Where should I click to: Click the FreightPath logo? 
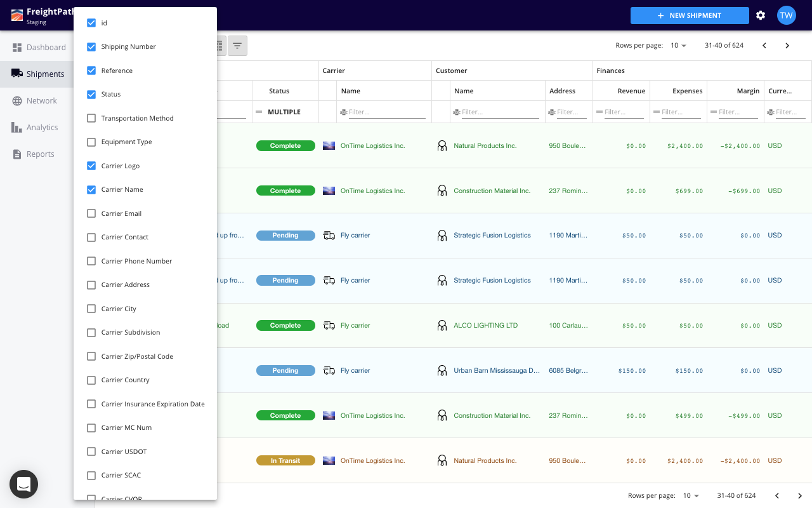(x=17, y=15)
